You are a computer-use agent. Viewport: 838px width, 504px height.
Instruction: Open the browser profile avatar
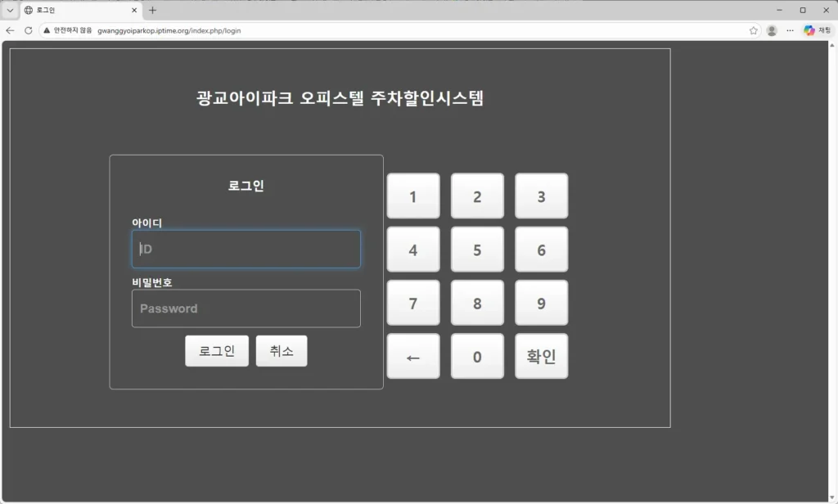[x=771, y=30]
